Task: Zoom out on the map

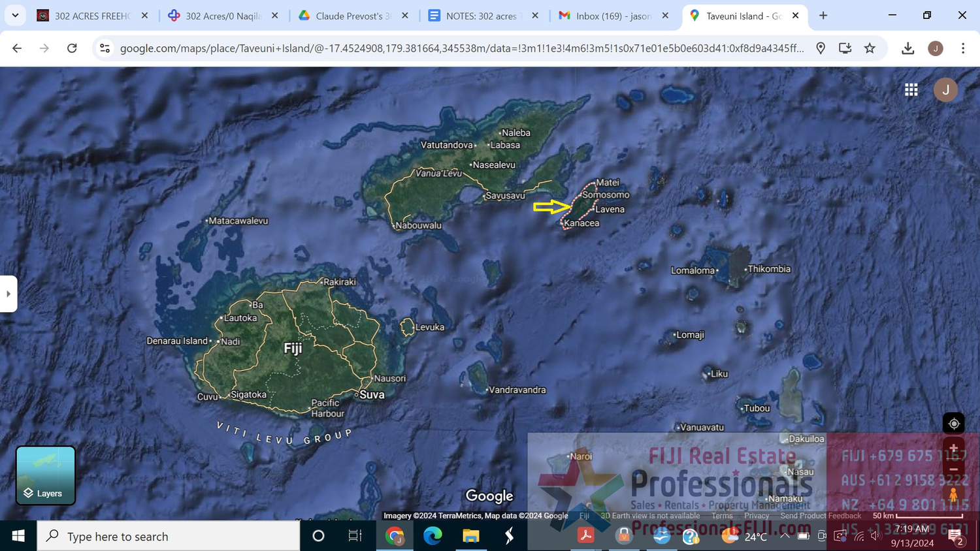Action: [953, 469]
